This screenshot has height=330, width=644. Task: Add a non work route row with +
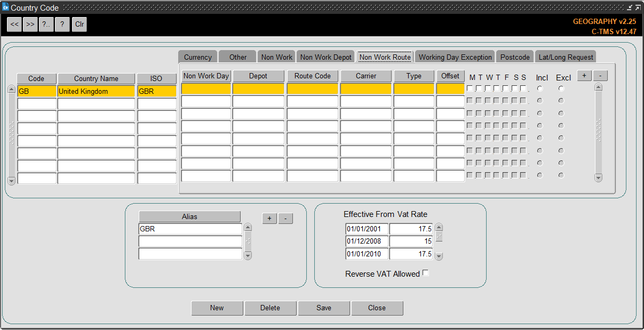pyautogui.click(x=584, y=76)
